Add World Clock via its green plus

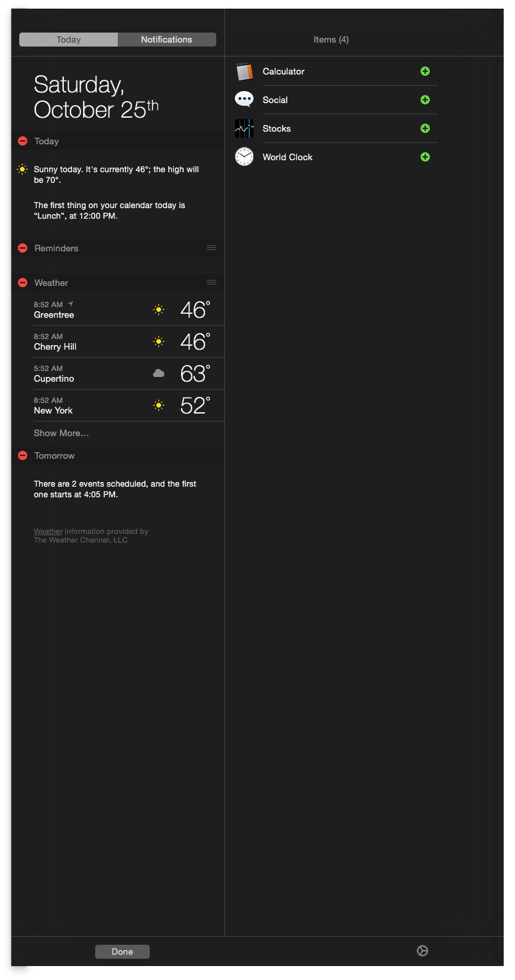pyautogui.click(x=425, y=157)
